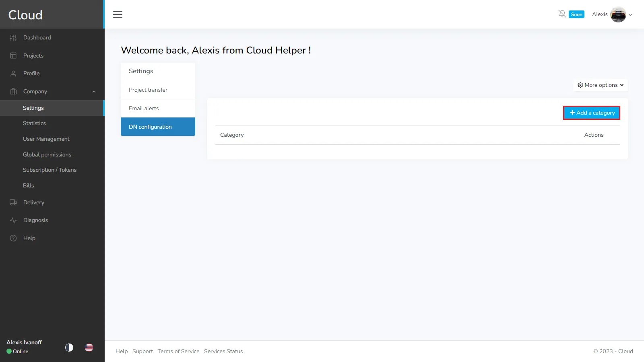Image resolution: width=644 pixels, height=362 pixels.
Task: Collapse the Company section chevron
Action: click(x=94, y=91)
